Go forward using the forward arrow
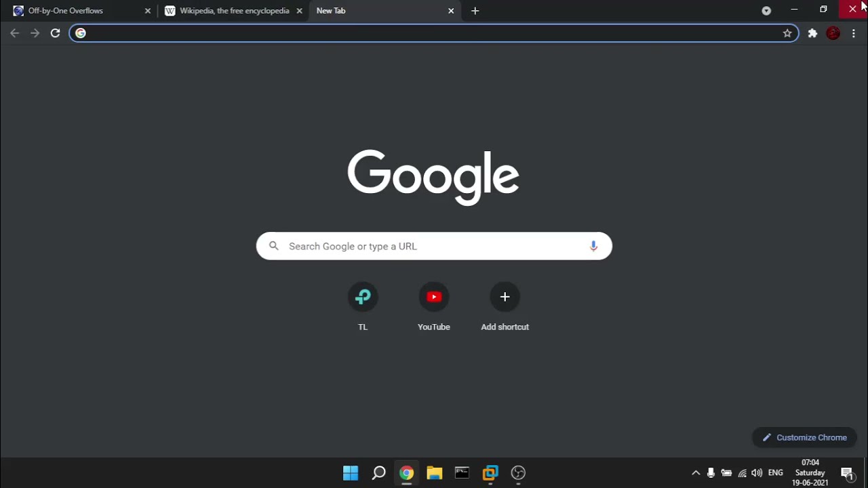 click(x=35, y=33)
